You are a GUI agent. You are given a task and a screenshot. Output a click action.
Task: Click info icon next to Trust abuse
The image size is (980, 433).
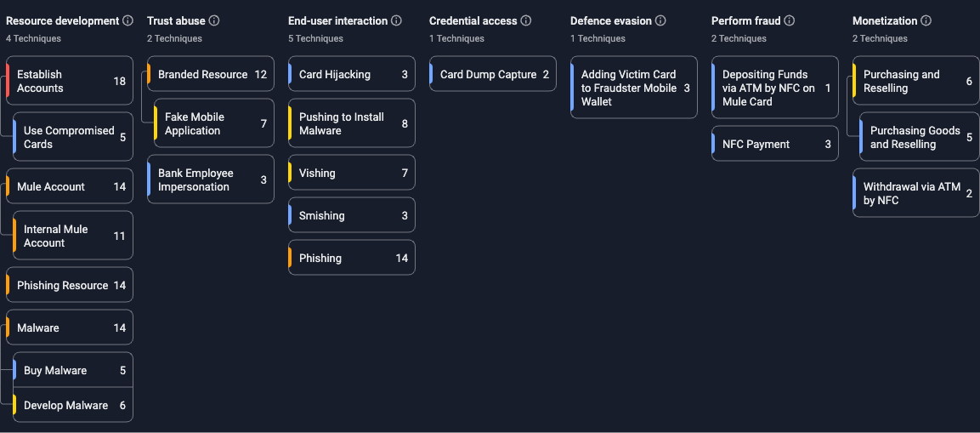[x=214, y=20]
